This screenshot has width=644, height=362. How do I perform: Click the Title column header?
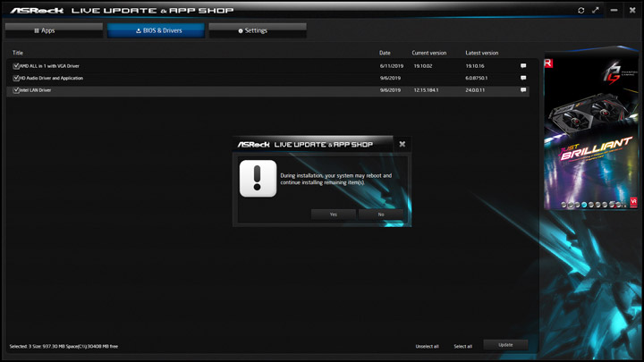[18, 53]
